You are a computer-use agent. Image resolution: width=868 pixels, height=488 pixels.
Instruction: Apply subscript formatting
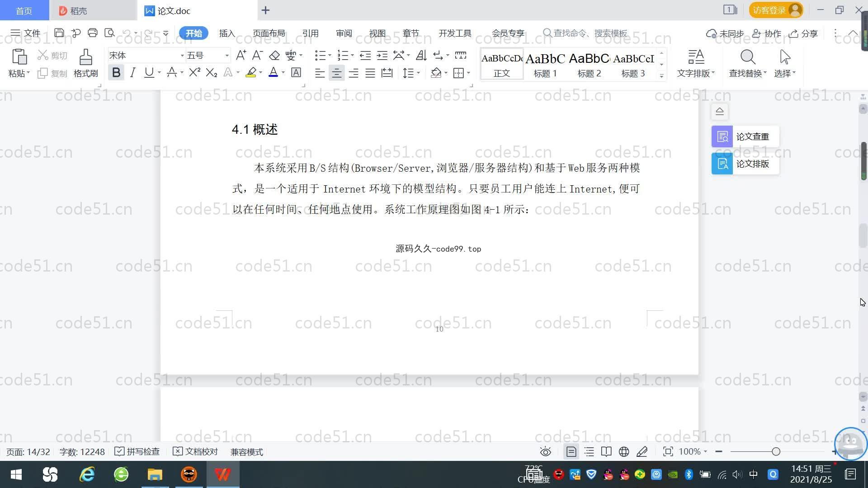(x=211, y=72)
